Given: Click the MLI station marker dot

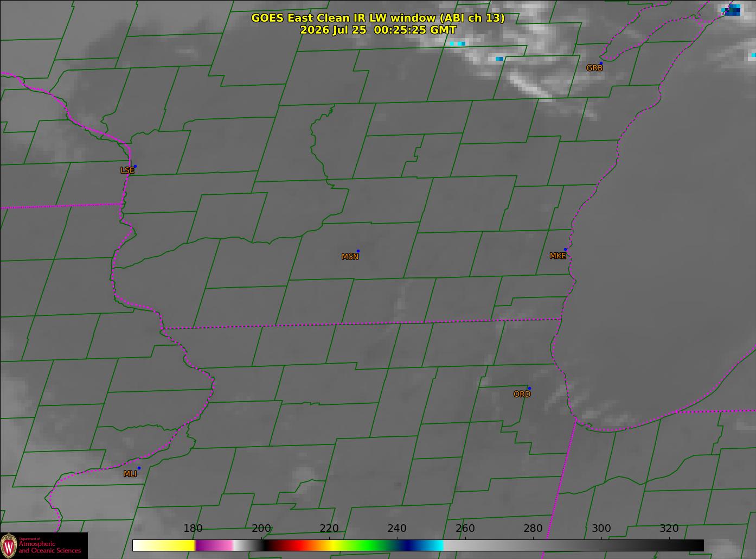Looking at the screenshot, I should pyautogui.click(x=139, y=468).
